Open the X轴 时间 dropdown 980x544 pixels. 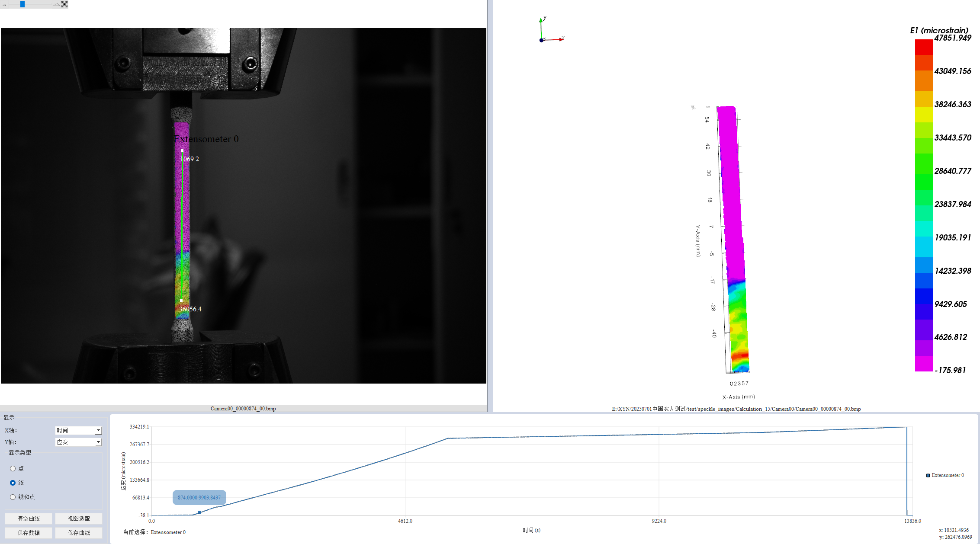(76, 430)
